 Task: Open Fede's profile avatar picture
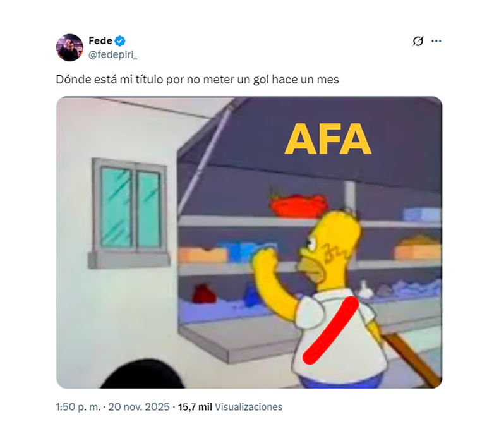point(69,47)
